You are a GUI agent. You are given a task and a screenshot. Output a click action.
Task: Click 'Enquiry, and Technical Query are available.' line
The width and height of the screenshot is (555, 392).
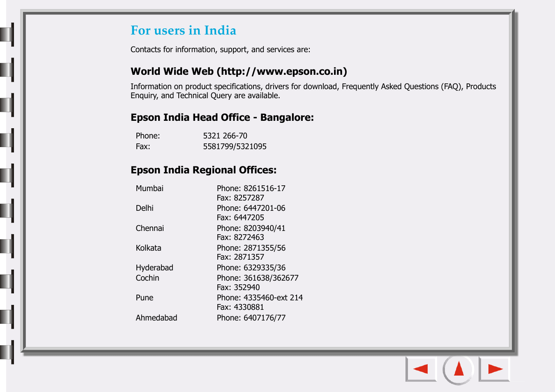coord(205,95)
